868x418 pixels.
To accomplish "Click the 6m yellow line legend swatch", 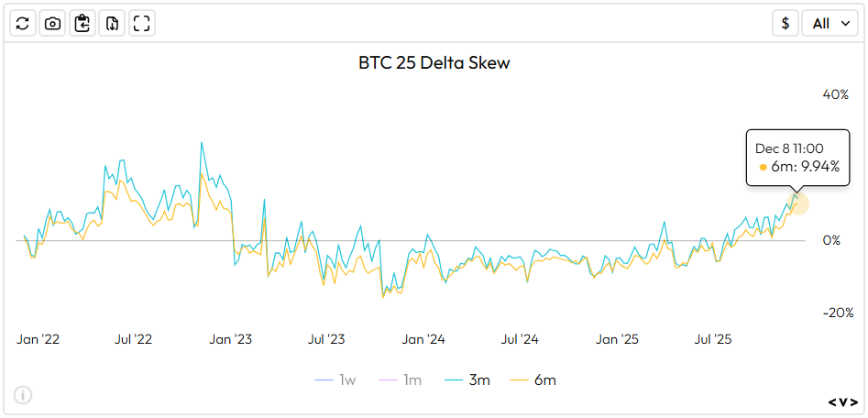I will click(x=520, y=379).
